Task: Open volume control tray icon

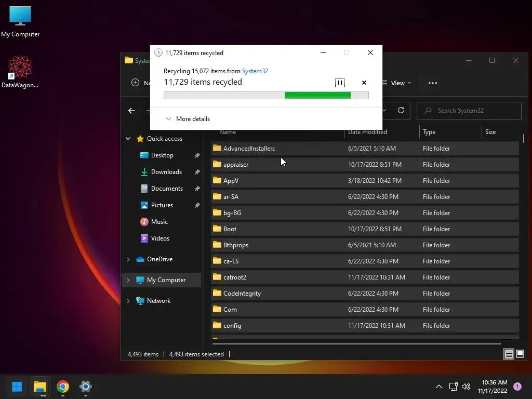Action: click(466, 387)
